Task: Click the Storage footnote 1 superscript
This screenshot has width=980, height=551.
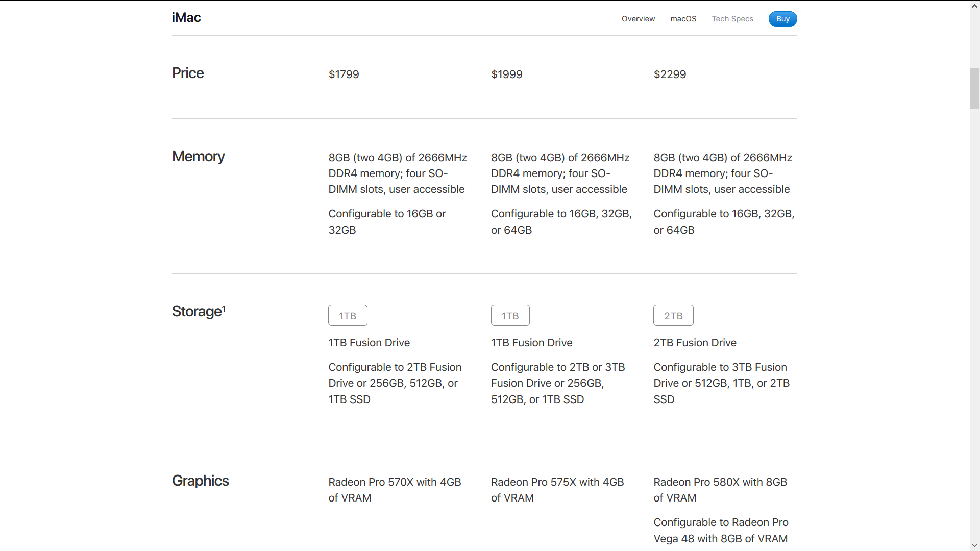Action: [224, 309]
